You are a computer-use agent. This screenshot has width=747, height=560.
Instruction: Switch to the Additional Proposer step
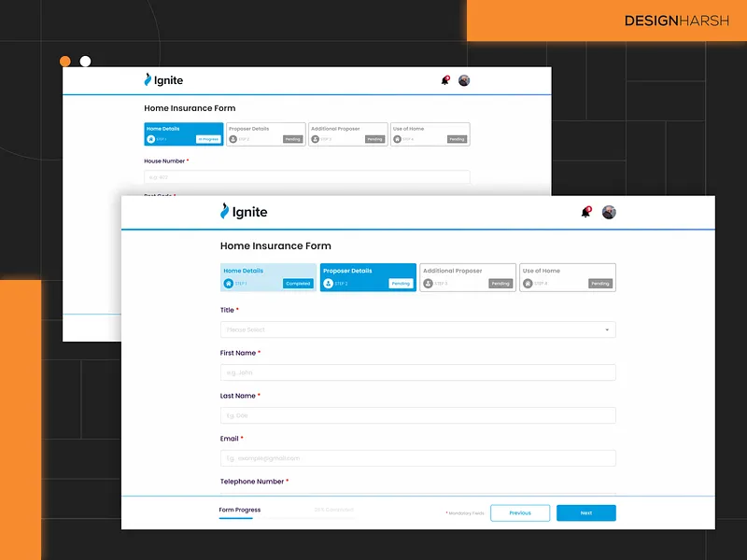coord(467,276)
